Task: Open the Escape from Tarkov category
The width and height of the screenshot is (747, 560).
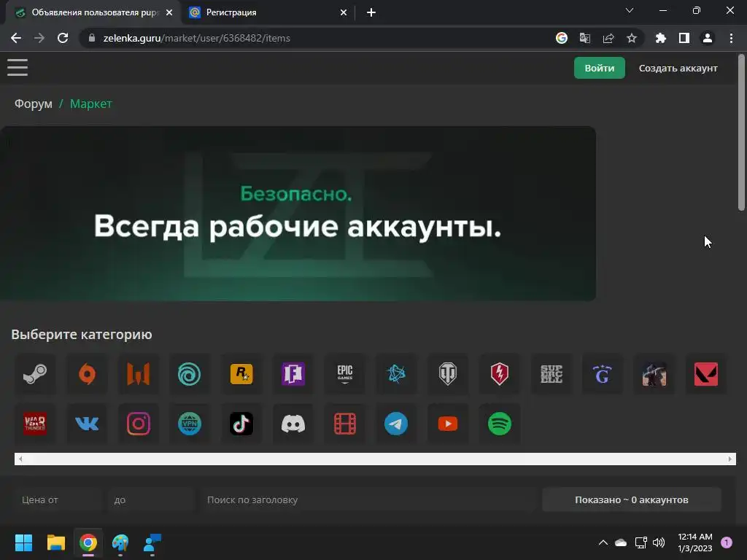Action: point(654,374)
